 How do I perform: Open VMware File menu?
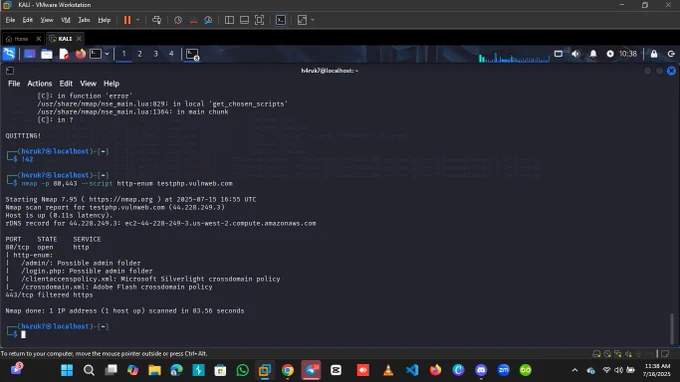click(x=10, y=20)
